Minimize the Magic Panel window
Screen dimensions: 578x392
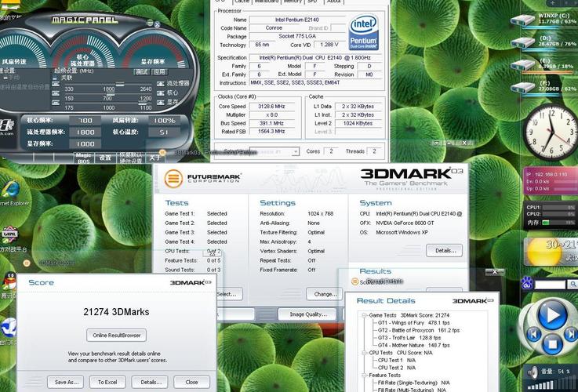[150, 23]
